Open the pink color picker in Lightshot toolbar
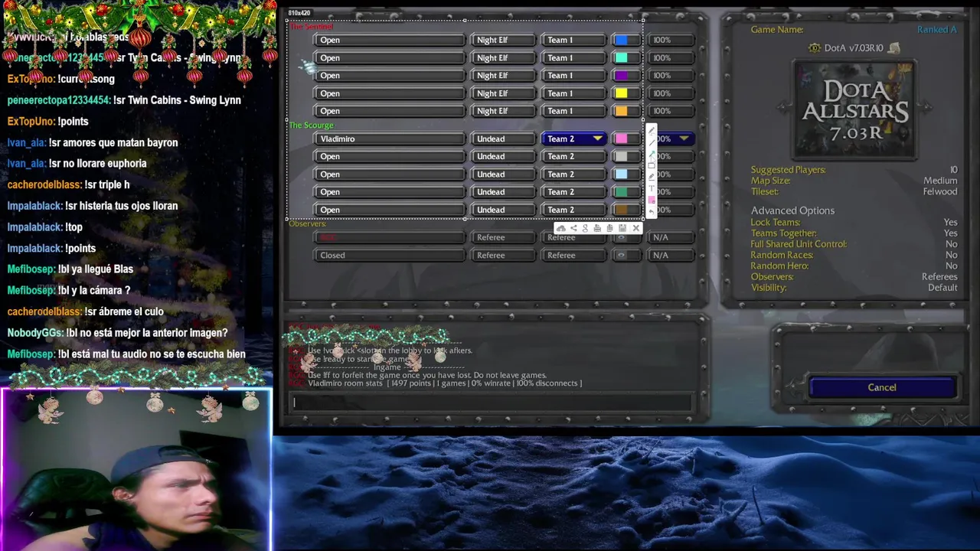This screenshot has width=980, height=551. pos(652,200)
